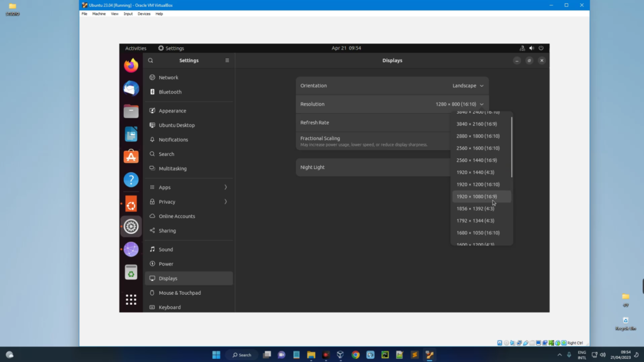Select 1920 × 1200 (16:10) resolution

point(482,184)
